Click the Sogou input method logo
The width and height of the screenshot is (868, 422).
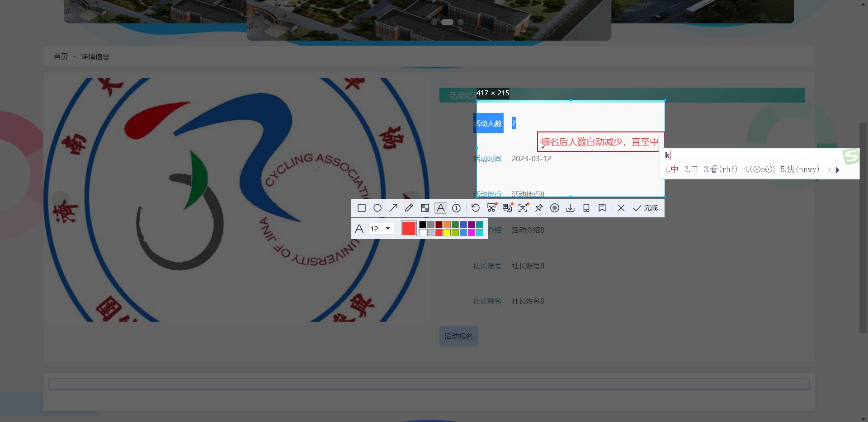click(850, 156)
